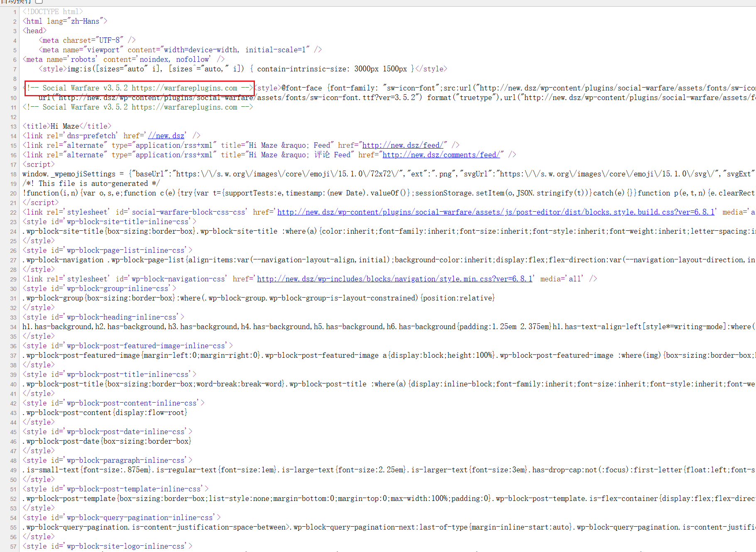The width and height of the screenshot is (756, 552).
Task: Click the !function(i,n) script line
Action: 389,193
